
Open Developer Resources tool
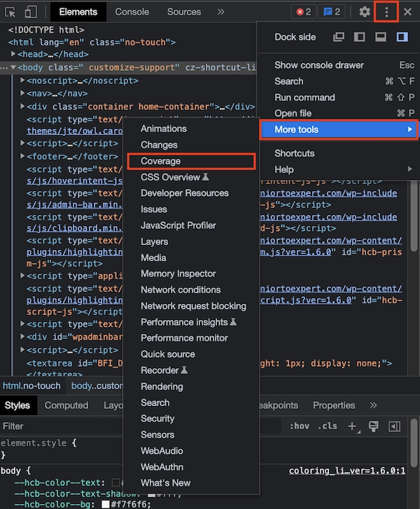pyautogui.click(x=191, y=193)
